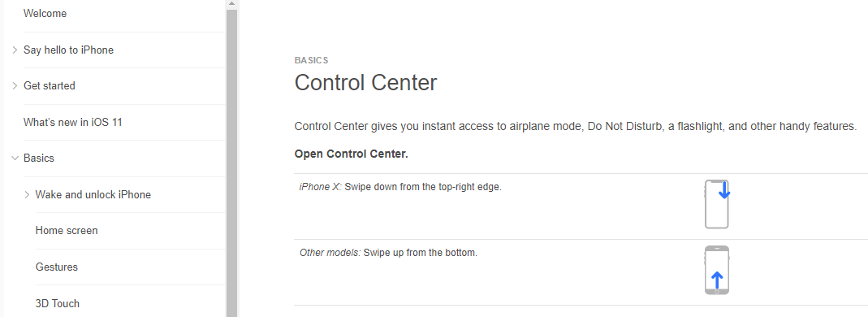
Task: Select the Basics sidebar label
Action: click(39, 158)
